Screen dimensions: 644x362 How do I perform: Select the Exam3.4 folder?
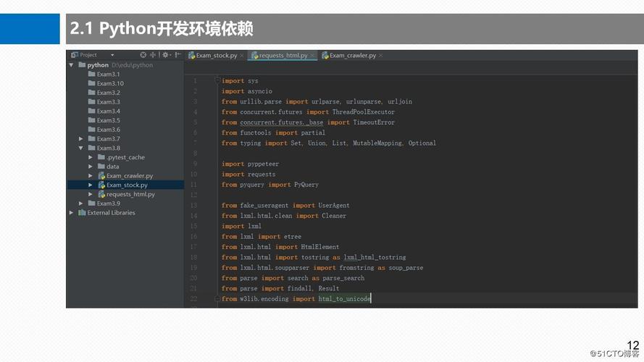(109, 111)
